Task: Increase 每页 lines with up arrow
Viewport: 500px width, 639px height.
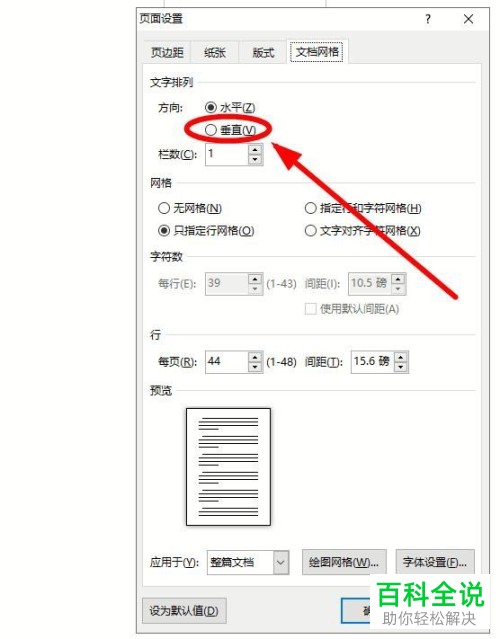Action: point(255,357)
